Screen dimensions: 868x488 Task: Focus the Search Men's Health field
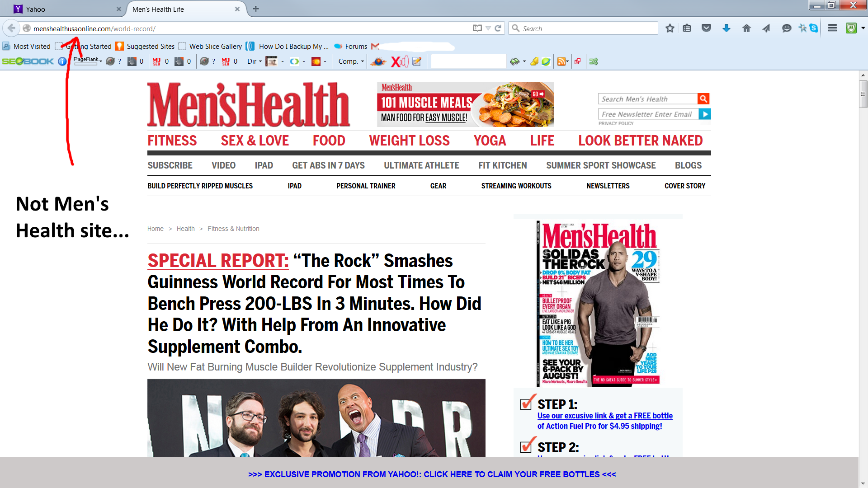click(x=647, y=99)
